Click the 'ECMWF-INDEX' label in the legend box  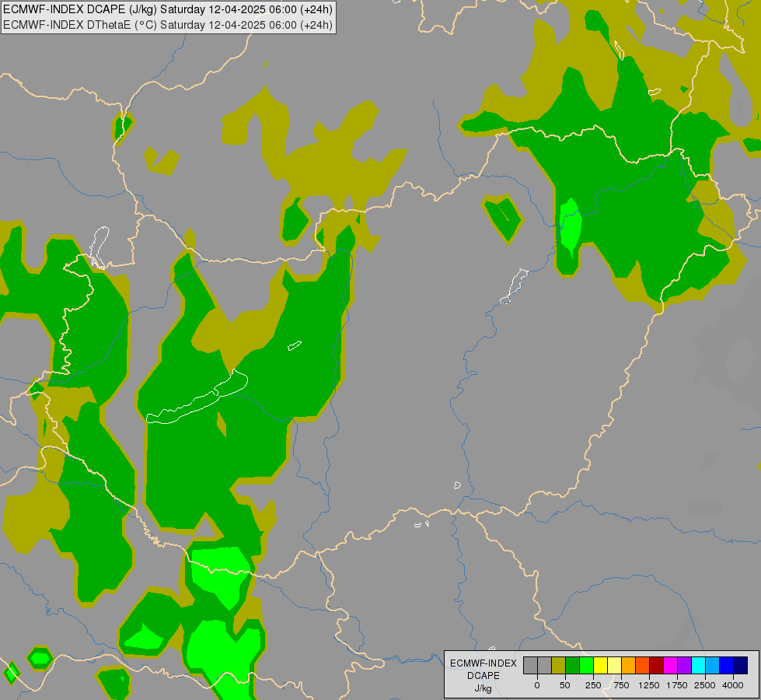click(483, 663)
